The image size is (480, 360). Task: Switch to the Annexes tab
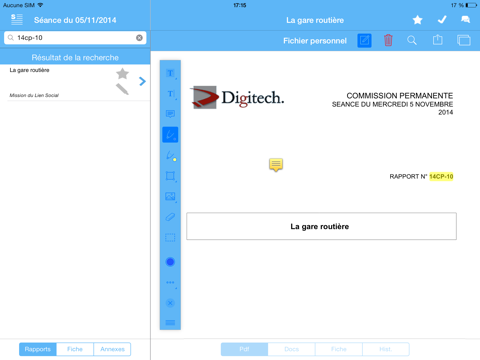tap(112, 349)
